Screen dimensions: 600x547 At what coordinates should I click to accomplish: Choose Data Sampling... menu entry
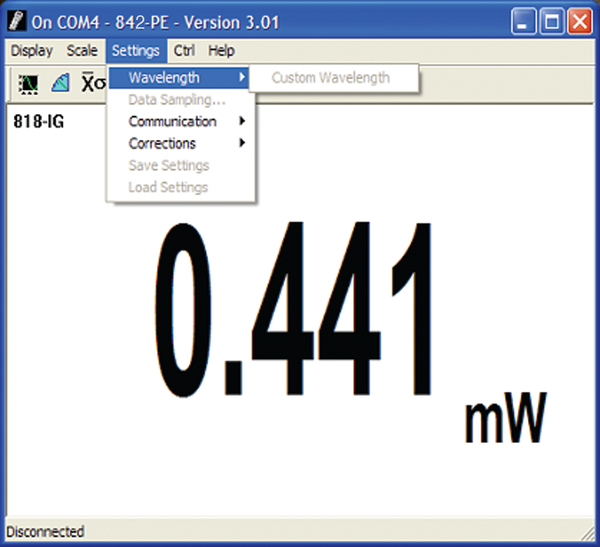pyautogui.click(x=176, y=99)
